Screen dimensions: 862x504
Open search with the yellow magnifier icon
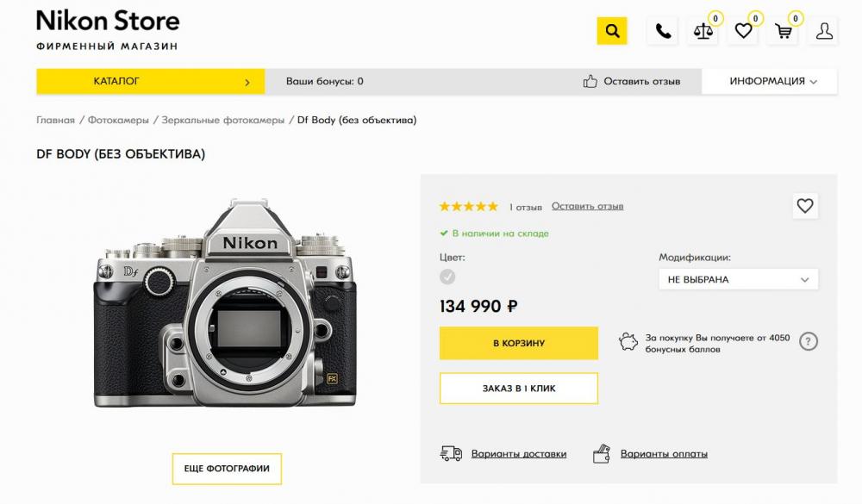click(x=612, y=31)
